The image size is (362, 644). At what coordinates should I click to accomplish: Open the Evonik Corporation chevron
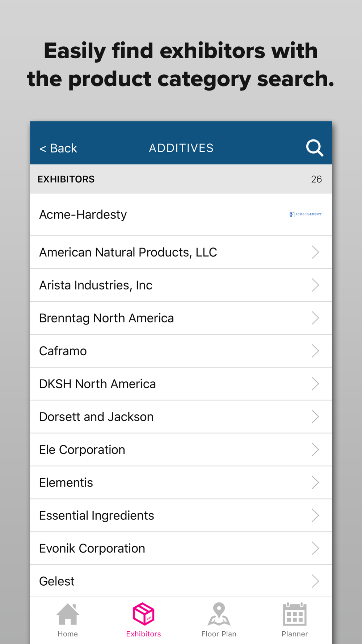click(x=315, y=548)
